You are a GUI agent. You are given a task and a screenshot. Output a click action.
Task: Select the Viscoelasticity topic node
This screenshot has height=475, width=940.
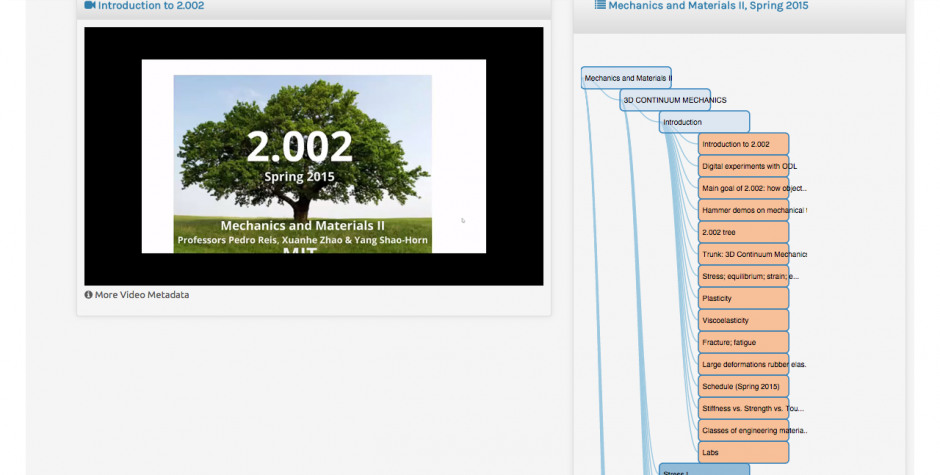(743, 320)
